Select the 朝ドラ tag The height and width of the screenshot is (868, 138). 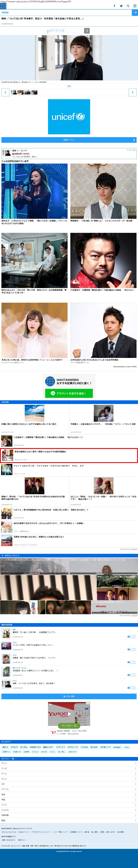tap(5, 747)
